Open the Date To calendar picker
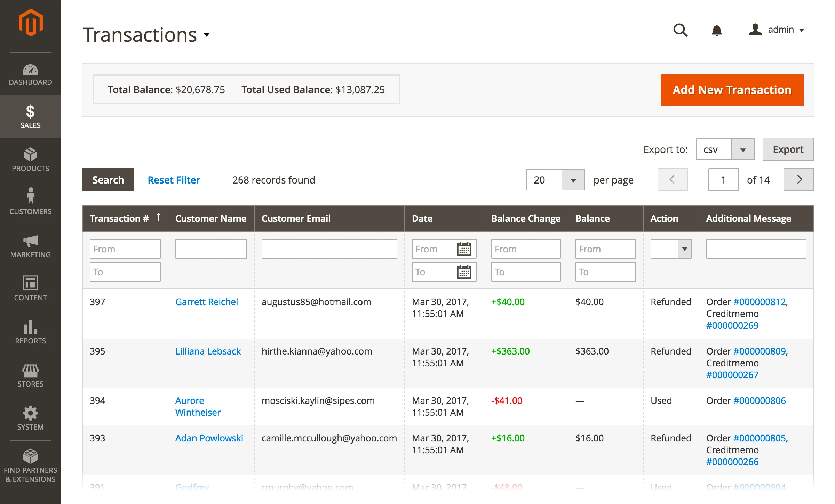The image size is (835, 504). tap(464, 272)
